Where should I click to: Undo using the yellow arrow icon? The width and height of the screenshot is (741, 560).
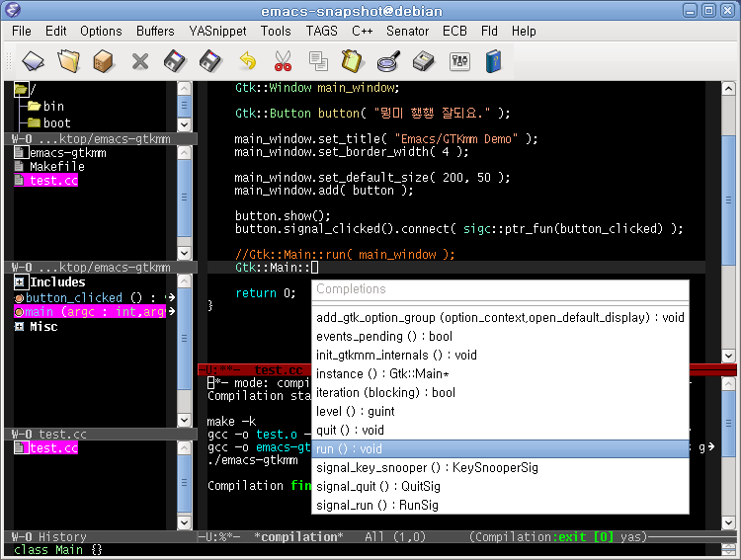247,61
